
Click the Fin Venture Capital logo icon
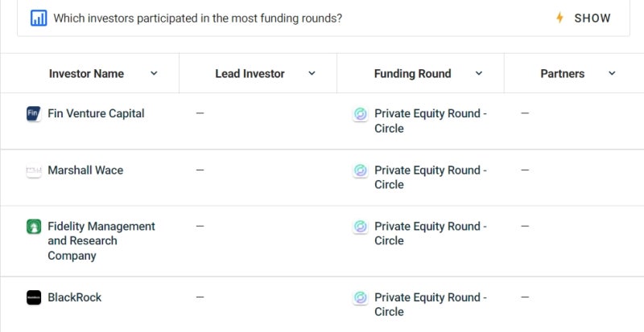point(34,113)
